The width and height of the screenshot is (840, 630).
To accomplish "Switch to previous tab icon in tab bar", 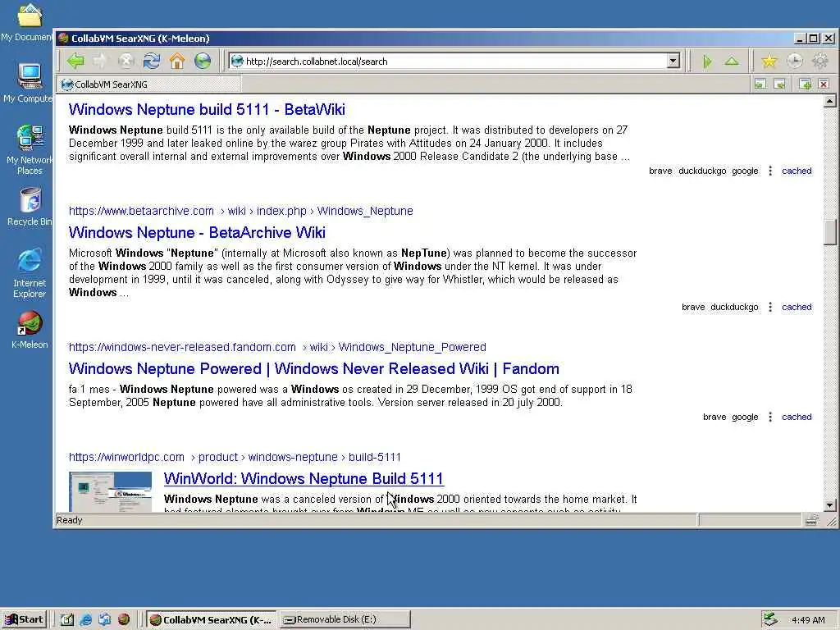I will [x=760, y=84].
